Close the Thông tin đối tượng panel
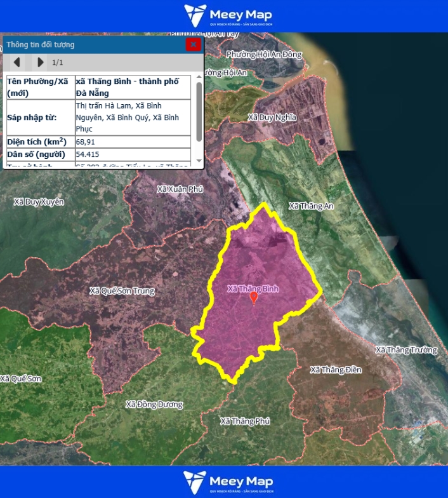Image resolution: width=448 pixels, height=498 pixels. point(193,44)
